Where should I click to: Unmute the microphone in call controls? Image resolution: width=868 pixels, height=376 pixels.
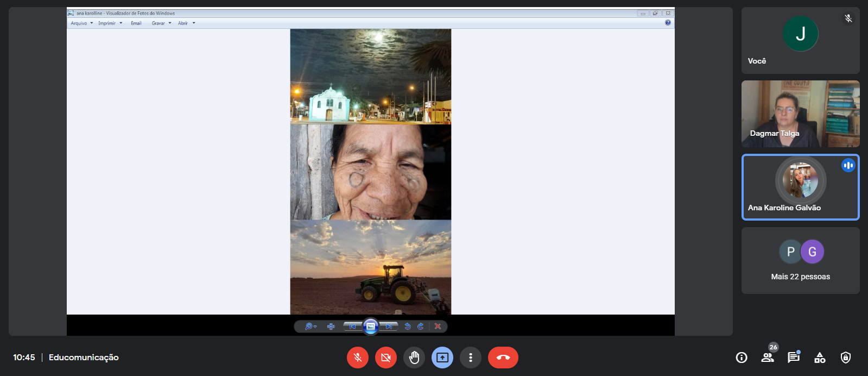click(358, 358)
